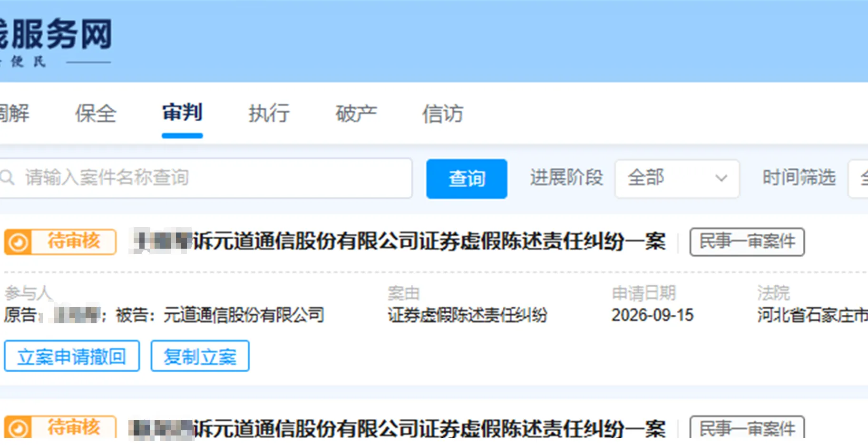Switch to the 调解 tab
The height and width of the screenshot is (445, 868).
pyautogui.click(x=14, y=114)
